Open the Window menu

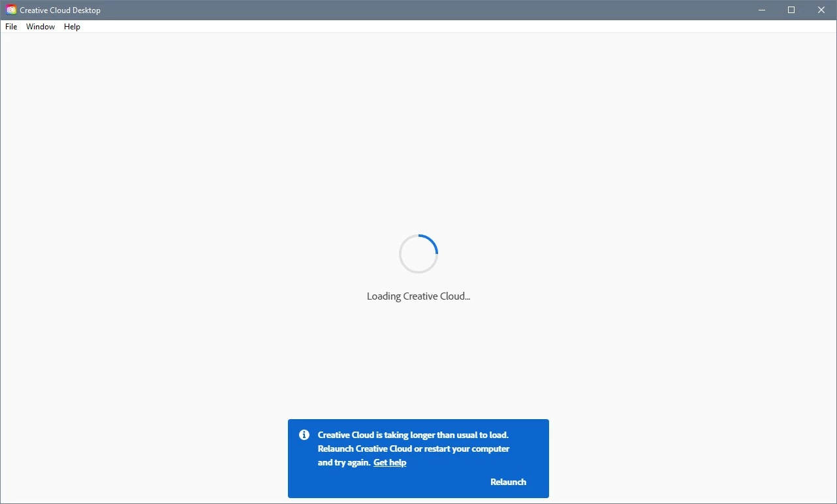pyautogui.click(x=40, y=27)
